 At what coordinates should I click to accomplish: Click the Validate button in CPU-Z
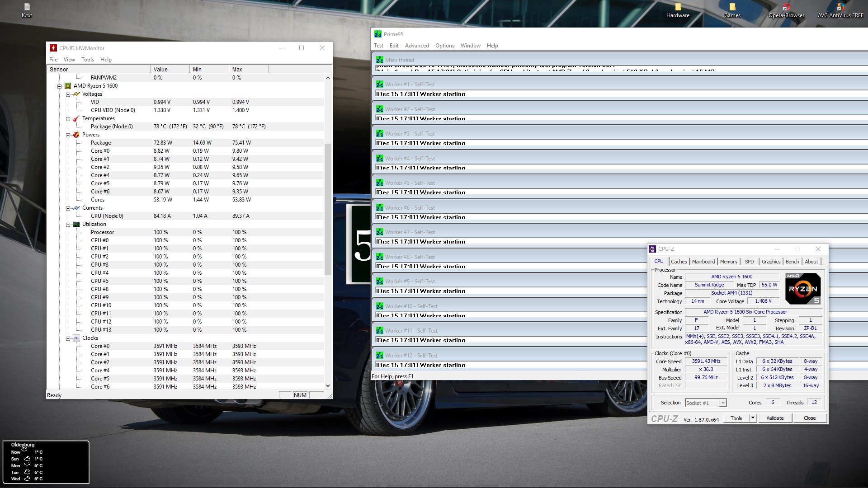[x=774, y=418]
